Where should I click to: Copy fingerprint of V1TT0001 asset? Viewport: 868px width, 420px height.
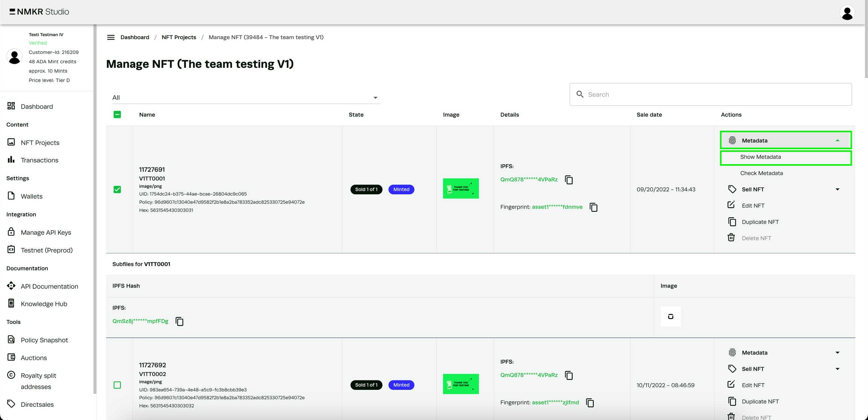pos(593,207)
